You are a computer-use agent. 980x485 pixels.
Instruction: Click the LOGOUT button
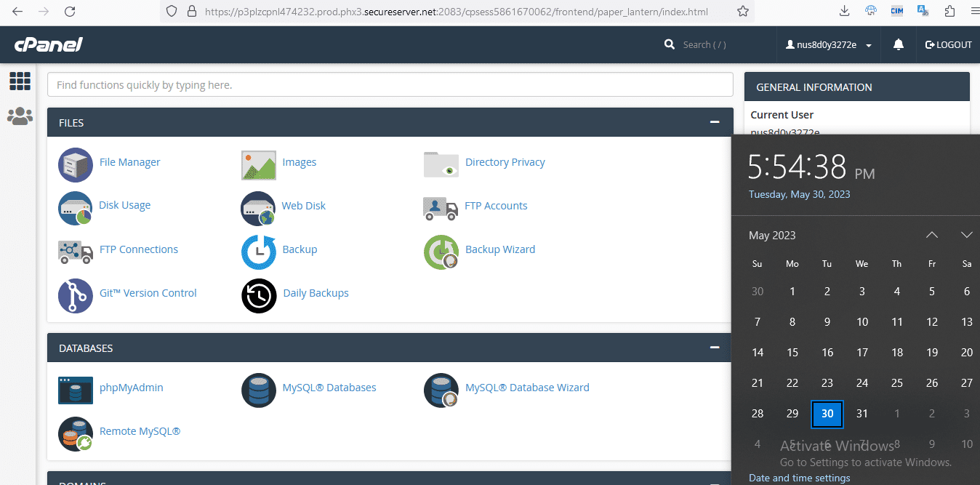click(949, 45)
